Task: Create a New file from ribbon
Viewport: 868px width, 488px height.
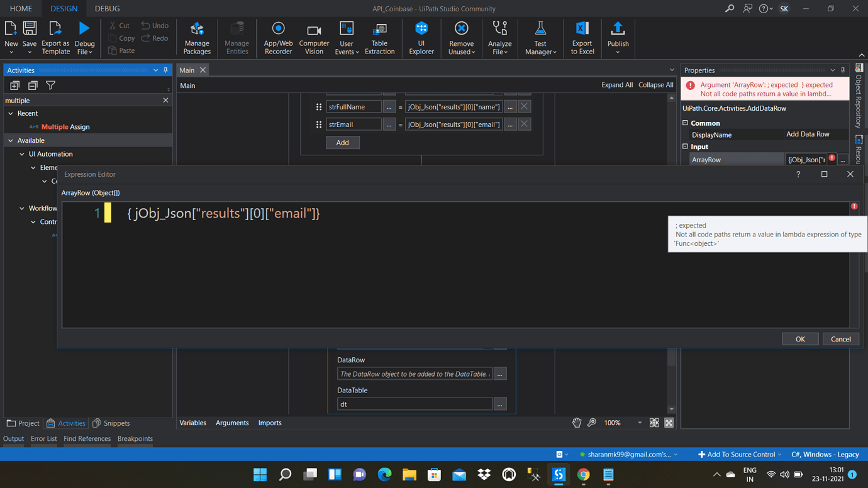Action: click(x=11, y=36)
